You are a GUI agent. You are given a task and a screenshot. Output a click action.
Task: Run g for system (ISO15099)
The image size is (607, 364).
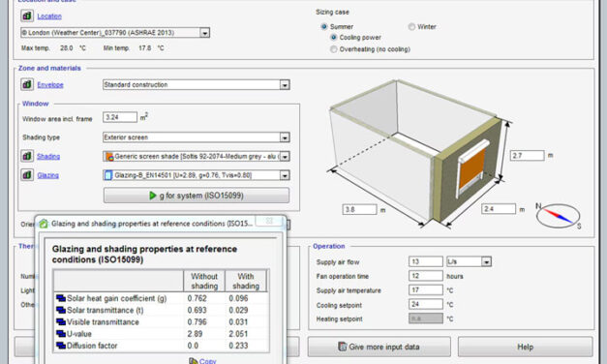pos(197,196)
